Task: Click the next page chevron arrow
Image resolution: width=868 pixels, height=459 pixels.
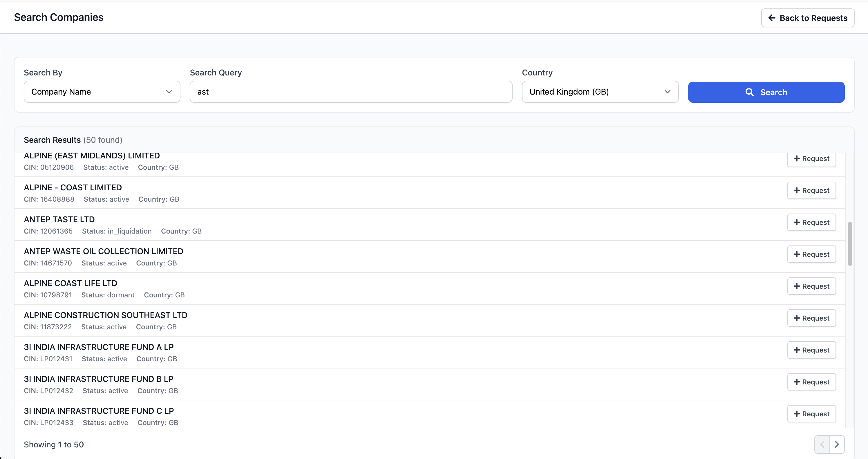Action: pos(837,444)
